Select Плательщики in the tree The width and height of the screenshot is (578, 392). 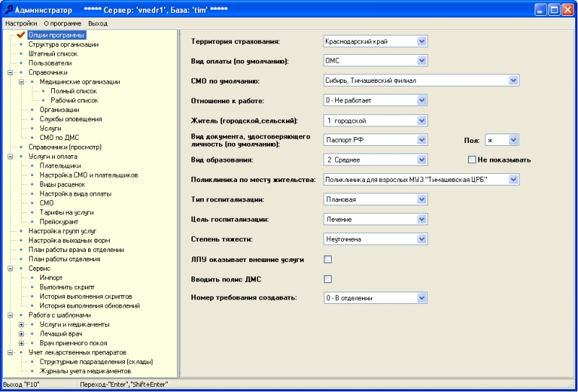[61, 166]
